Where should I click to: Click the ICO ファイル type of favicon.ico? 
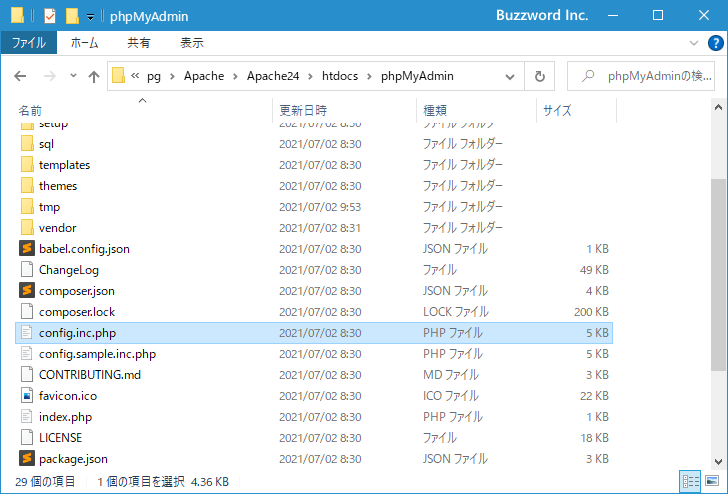[451, 396]
